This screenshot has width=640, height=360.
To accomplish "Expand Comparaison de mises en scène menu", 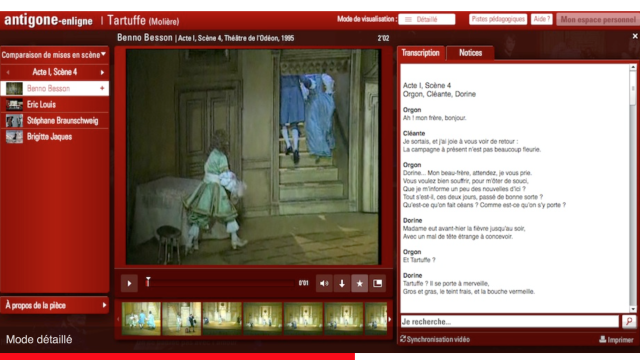I will coord(54,55).
